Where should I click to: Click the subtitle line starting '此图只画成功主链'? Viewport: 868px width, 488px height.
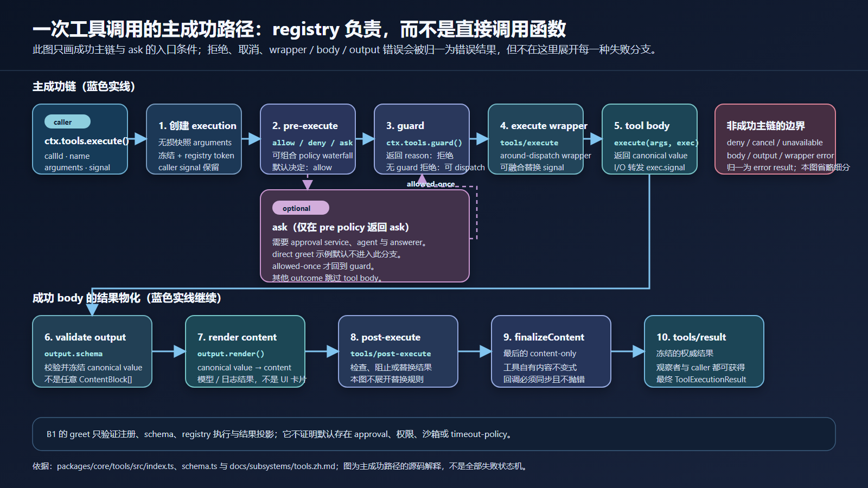(346, 50)
